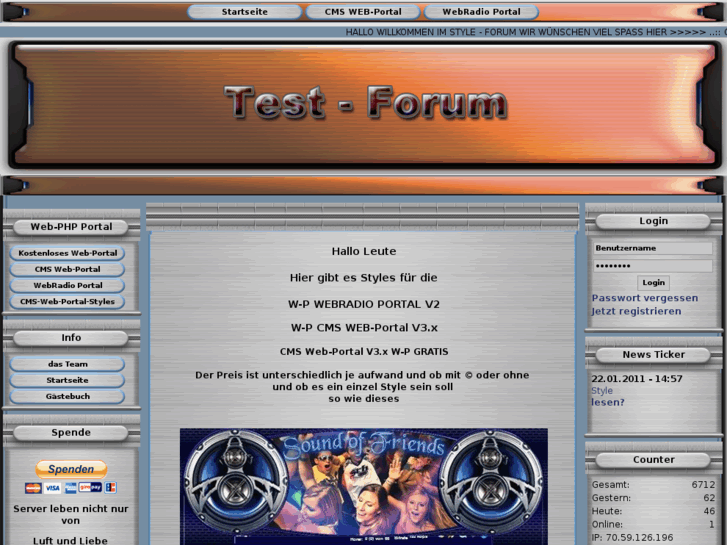Click lesen? in News Ticker

[x=608, y=403]
